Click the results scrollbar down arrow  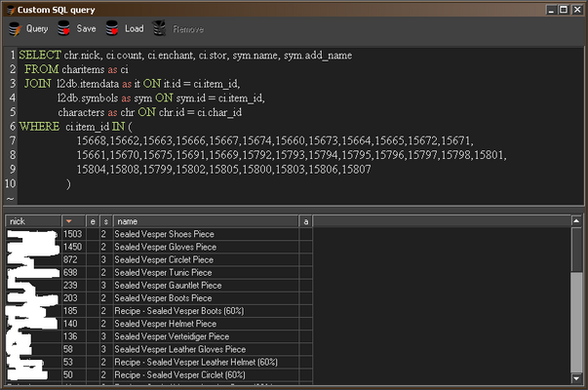[576, 378]
